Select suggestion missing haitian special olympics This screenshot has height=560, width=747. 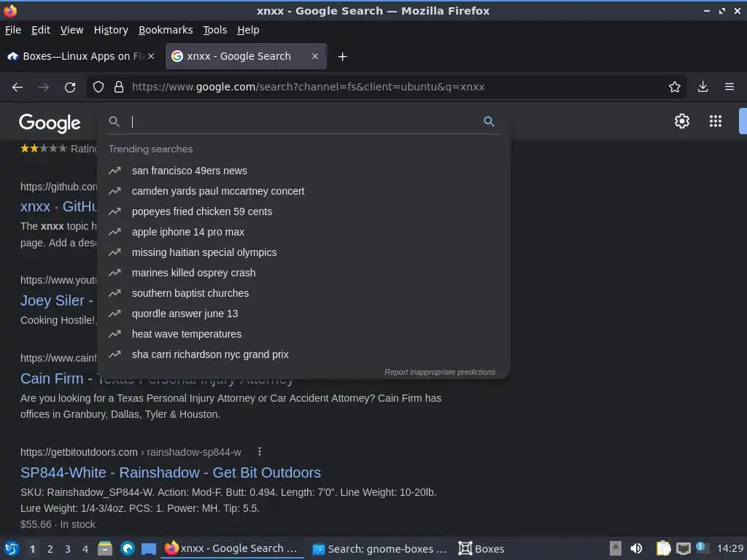point(303,252)
